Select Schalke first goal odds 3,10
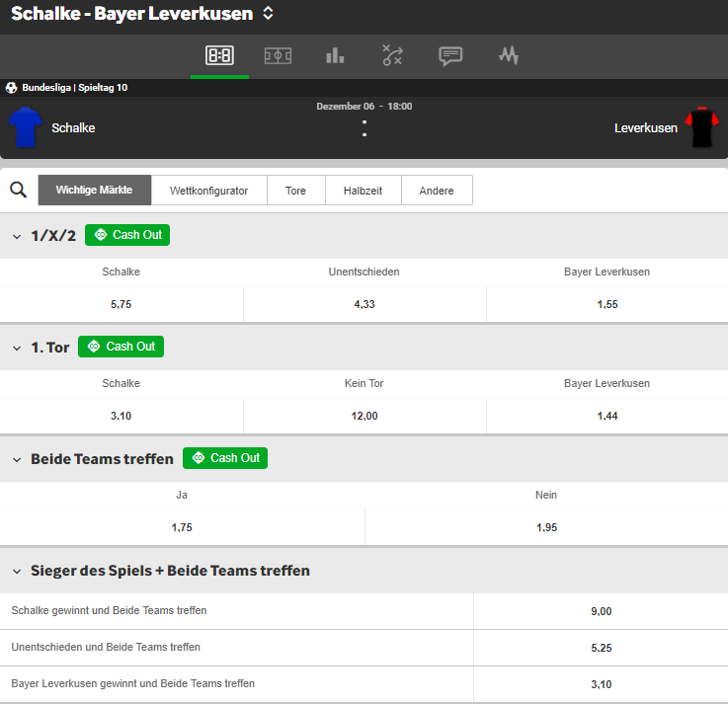This screenshot has height=704, width=728. (121, 416)
